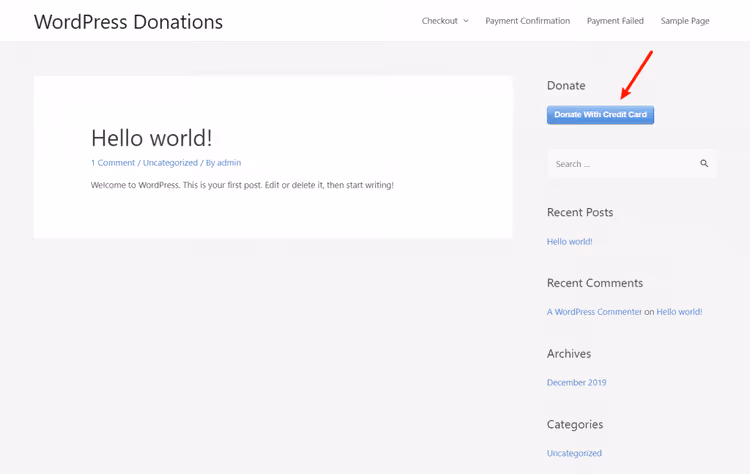Open the Sample Page link
750x474 pixels.
point(685,21)
